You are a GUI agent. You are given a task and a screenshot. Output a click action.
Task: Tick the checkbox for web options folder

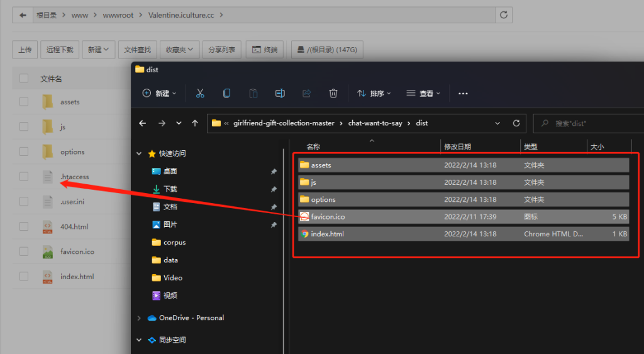[x=24, y=152]
